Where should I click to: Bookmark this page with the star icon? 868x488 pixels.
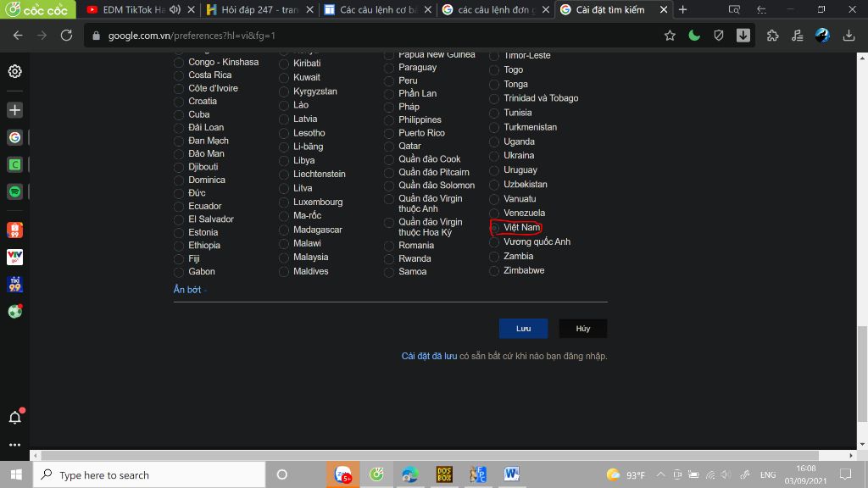click(x=670, y=36)
